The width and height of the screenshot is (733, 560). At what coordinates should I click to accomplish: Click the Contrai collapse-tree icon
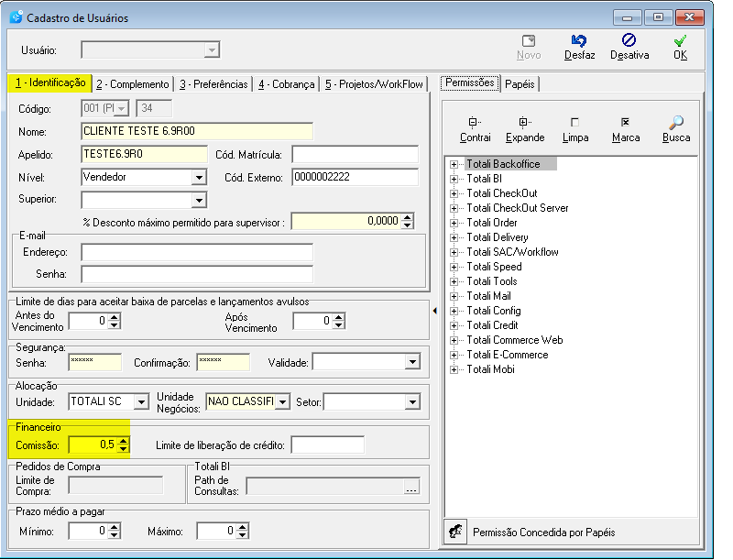(475, 123)
